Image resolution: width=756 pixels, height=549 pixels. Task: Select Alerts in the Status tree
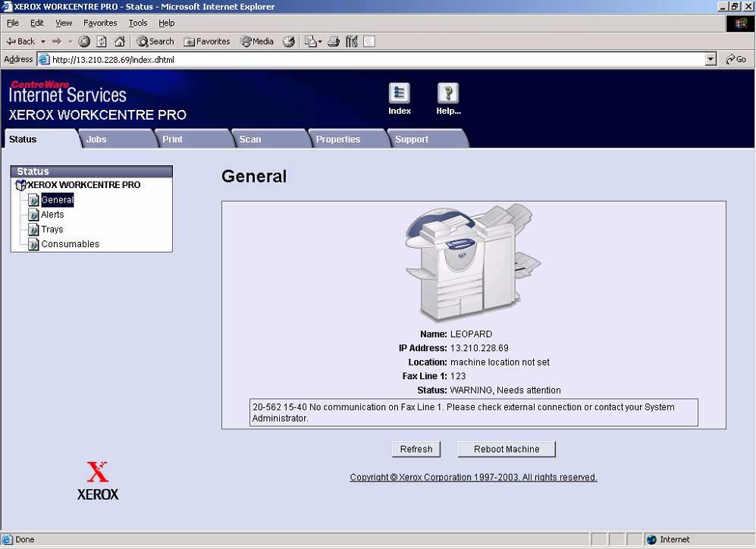52,215
